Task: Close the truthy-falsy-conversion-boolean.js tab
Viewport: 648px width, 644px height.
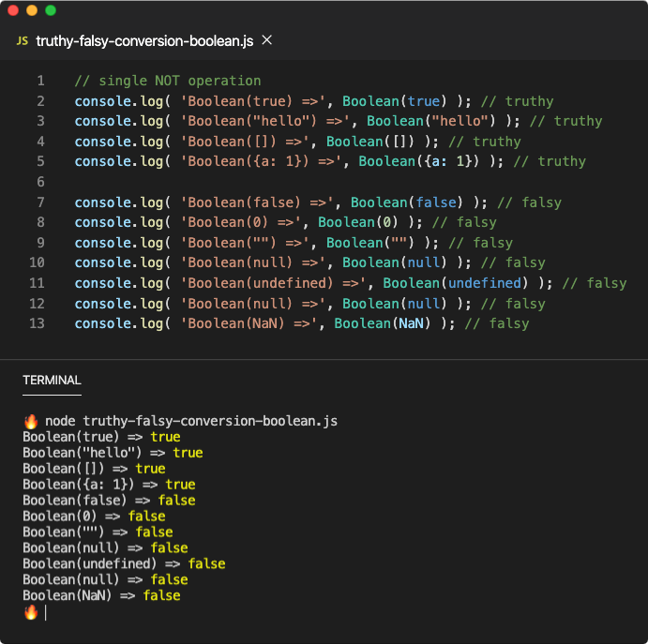Action: tap(267, 40)
